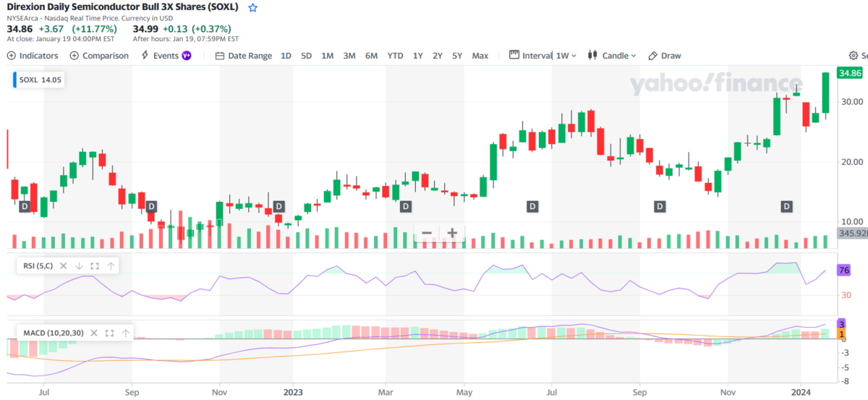This screenshot has height=400, width=868.
Task: Click the lightning bolt Events icon
Action: click(x=145, y=56)
